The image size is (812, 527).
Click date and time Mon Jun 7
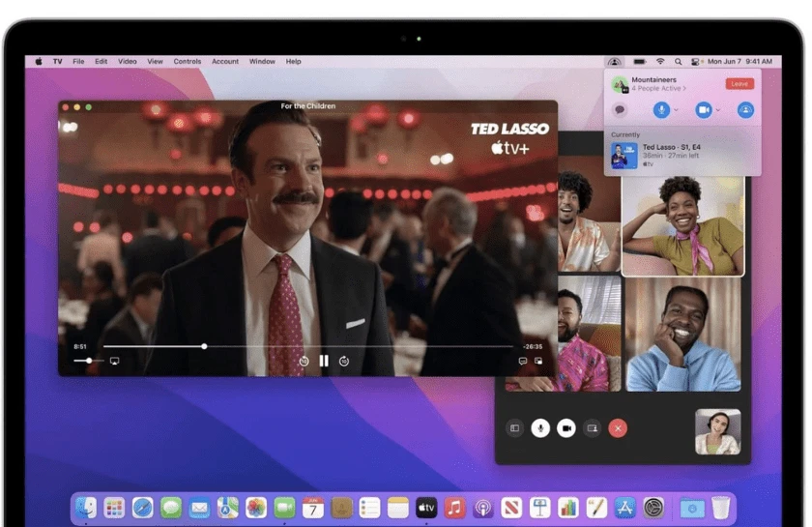point(740,61)
